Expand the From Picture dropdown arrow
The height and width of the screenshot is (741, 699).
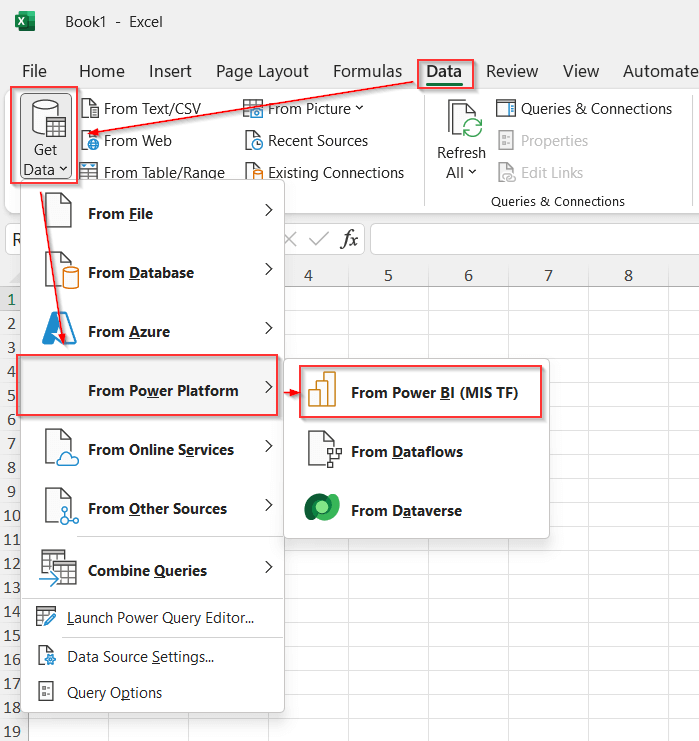(359, 108)
